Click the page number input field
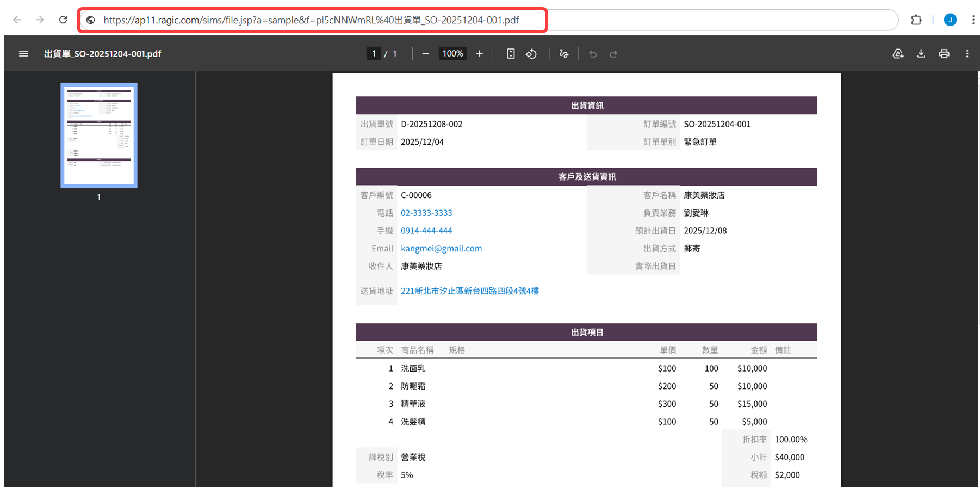The image size is (980, 488). (x=374, y=54)
